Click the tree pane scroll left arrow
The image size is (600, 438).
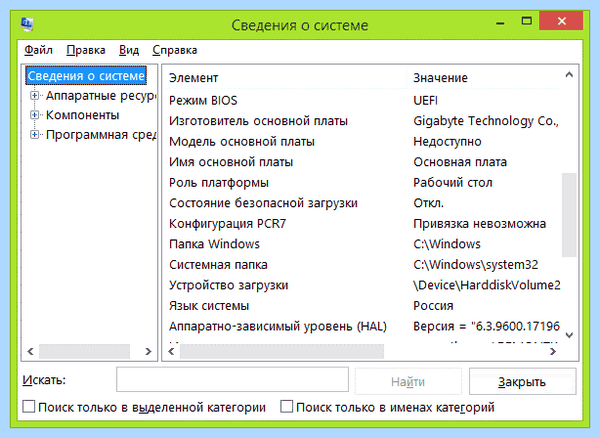coord(31,351)
